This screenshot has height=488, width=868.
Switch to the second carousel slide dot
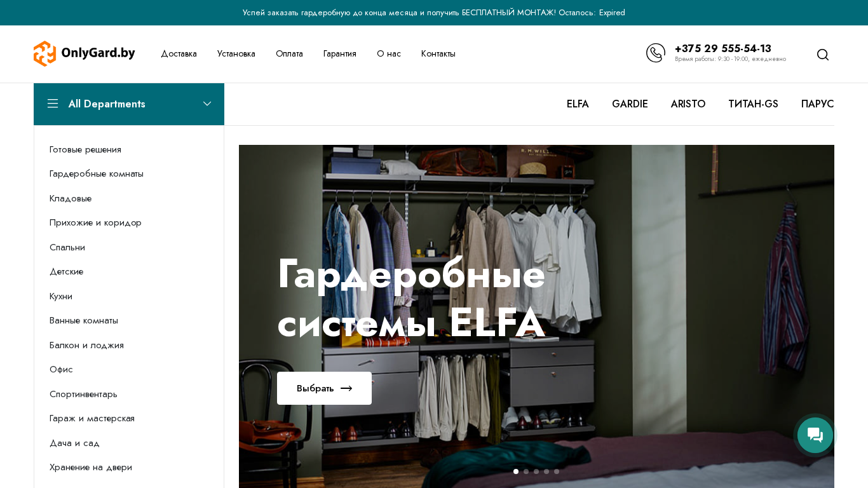coord(526,471)
